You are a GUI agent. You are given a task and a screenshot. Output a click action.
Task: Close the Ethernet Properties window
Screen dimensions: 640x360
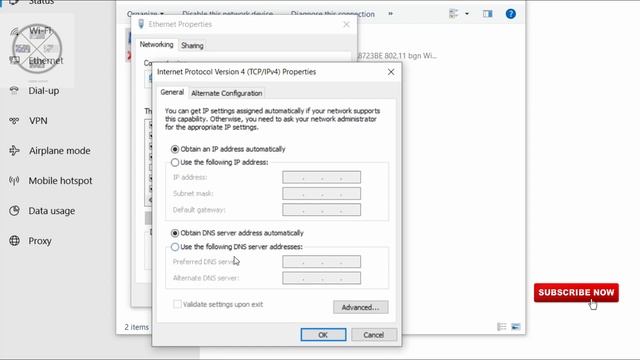(346, 24)
